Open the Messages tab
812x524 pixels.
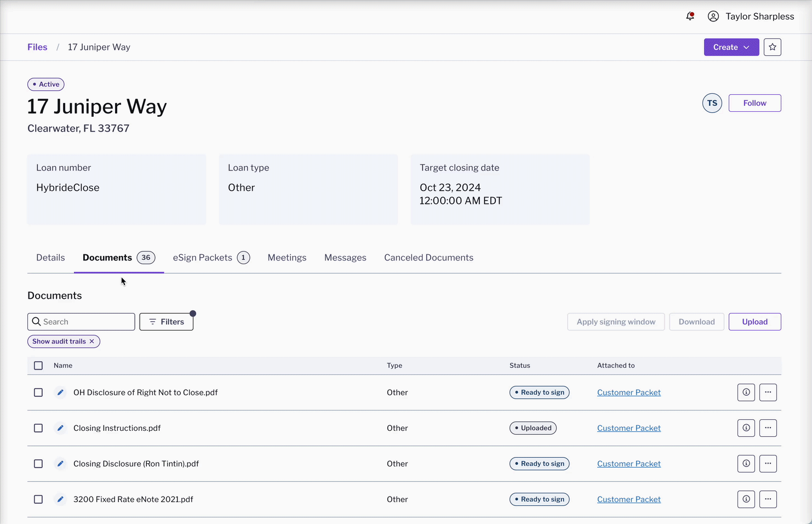click(345, 258)
